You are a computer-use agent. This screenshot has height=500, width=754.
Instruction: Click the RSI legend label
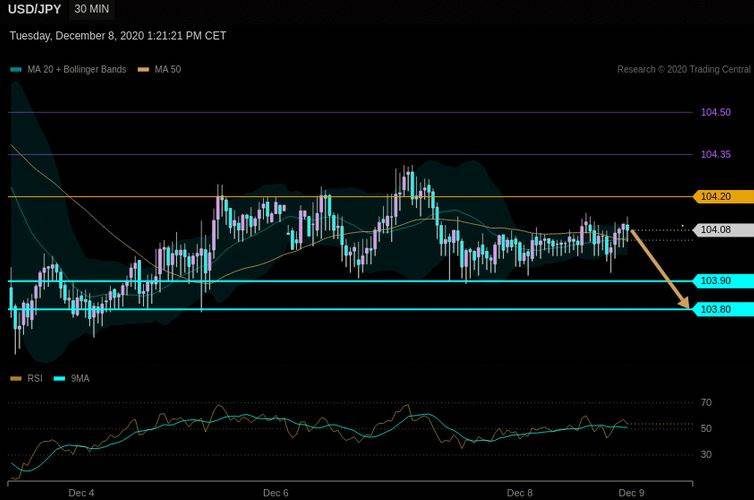[35, 378]
